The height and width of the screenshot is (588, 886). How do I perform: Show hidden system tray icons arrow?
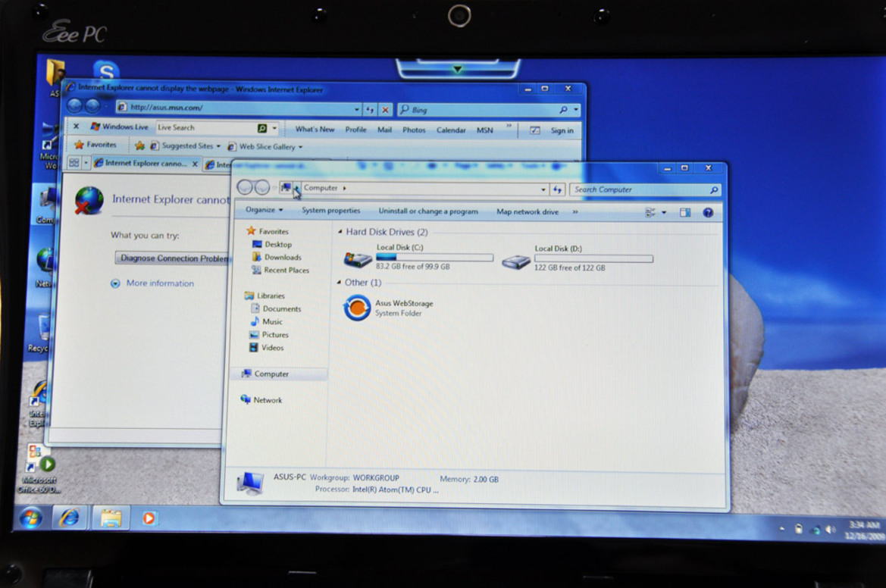pos(783,529)
